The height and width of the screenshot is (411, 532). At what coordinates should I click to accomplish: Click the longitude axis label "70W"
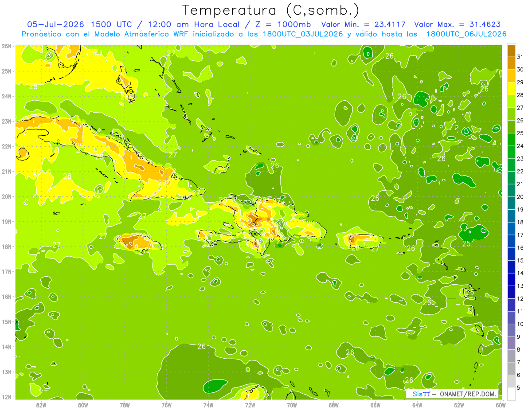[292, 405]
